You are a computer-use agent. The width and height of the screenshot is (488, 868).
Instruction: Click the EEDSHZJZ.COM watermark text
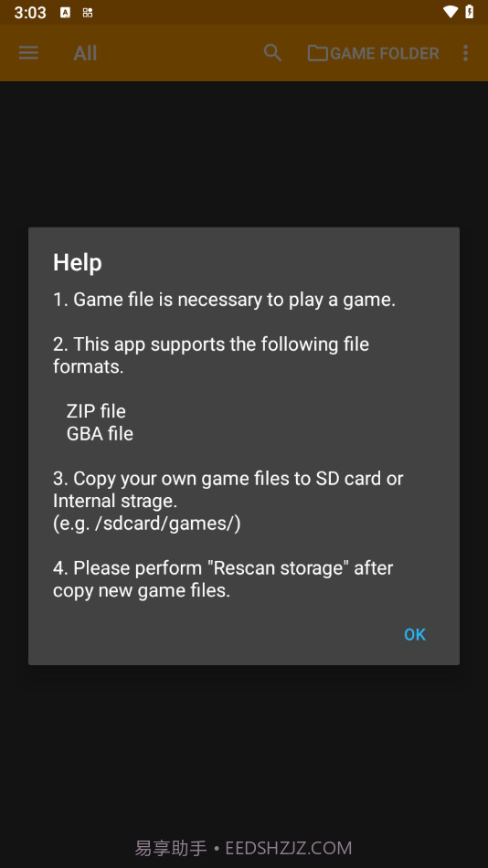[x=288, y=848]
